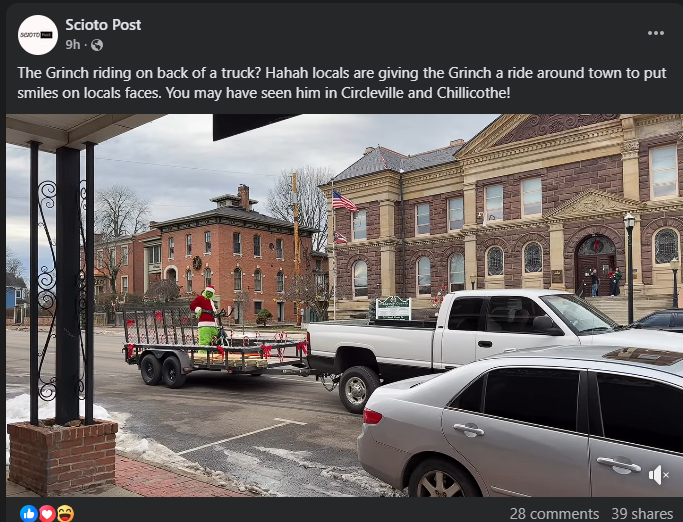This screenshot has height=522, width=683.
Task: Click the 9h post timestamp
Action: coord(73,44)
